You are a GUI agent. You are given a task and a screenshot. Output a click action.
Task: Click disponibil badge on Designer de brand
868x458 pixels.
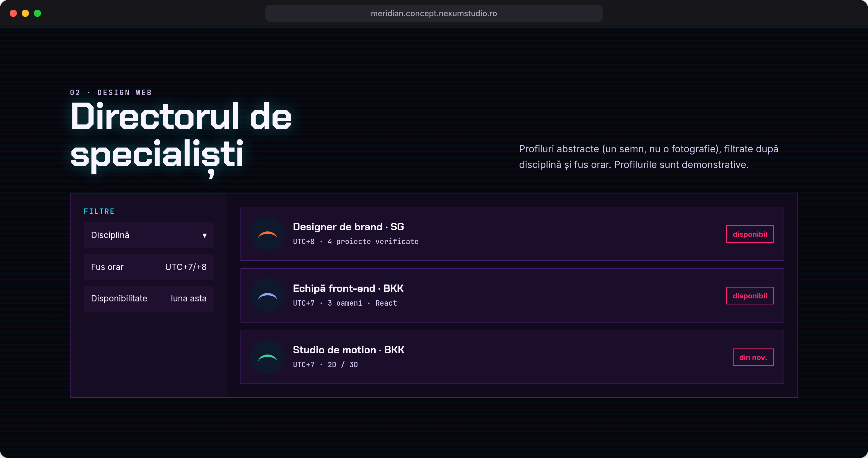(750, 234)
